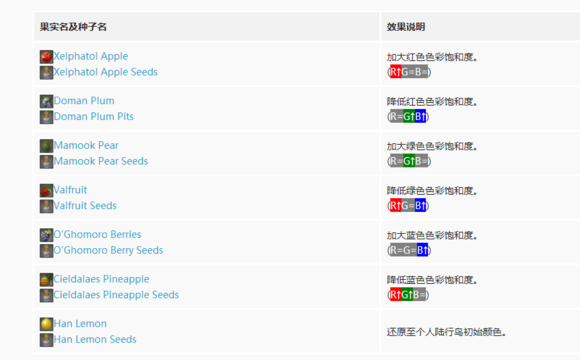The width and height of the screenshot is (580, 360).
Task: Click the Doman Plum fruit icon
Action: (46, 101)
